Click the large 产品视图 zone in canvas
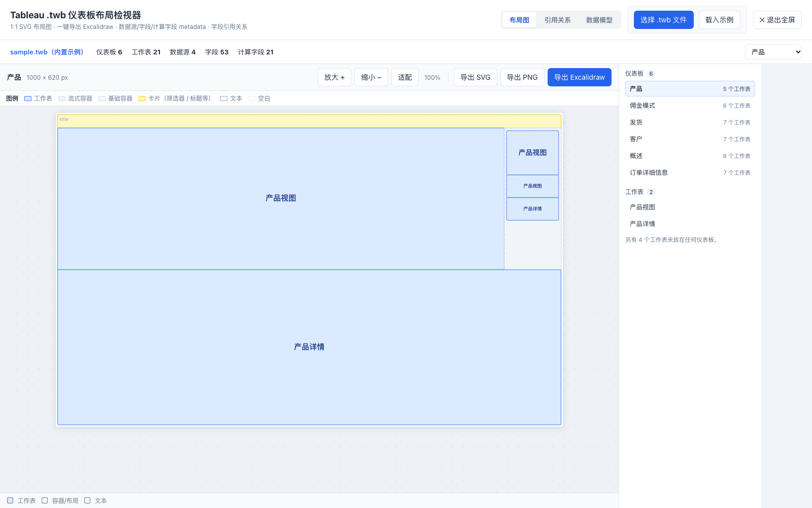812x508 pixels. click(x=281, y=198)
